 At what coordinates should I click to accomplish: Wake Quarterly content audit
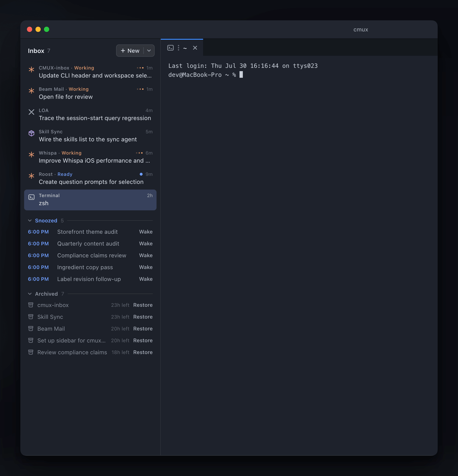[146, 244]
